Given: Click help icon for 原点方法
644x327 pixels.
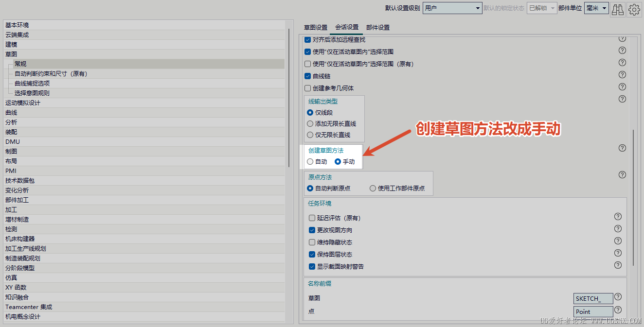Looking at the screenshot, I should tap(622, 174).
